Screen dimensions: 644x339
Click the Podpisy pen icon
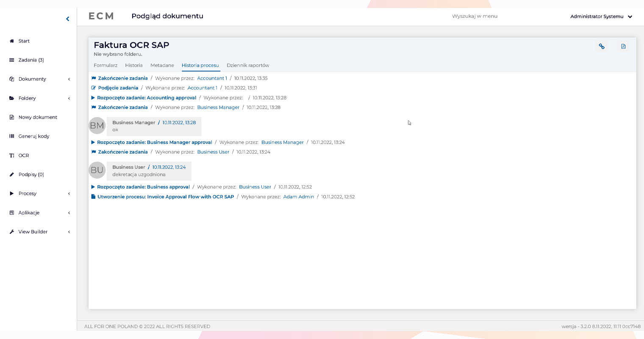12,175
